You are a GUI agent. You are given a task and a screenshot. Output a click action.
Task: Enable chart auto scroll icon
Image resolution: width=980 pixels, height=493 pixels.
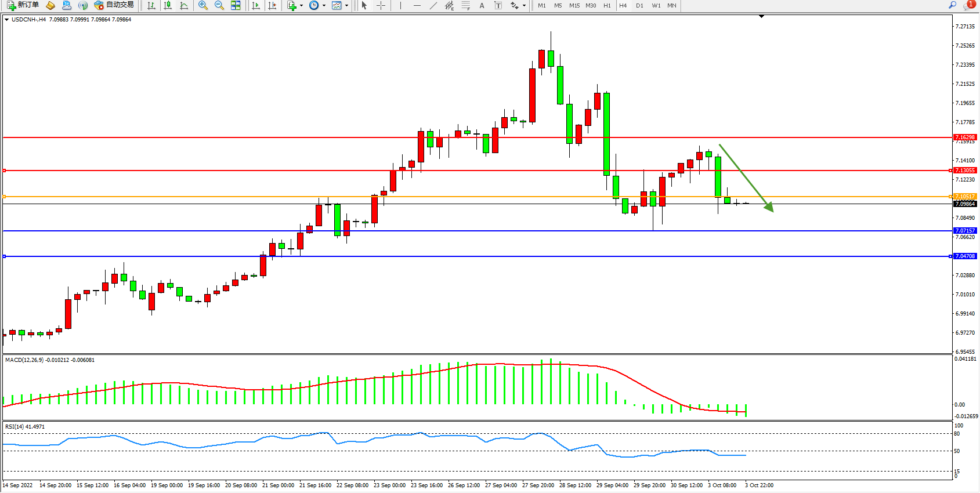click(256, 5)
